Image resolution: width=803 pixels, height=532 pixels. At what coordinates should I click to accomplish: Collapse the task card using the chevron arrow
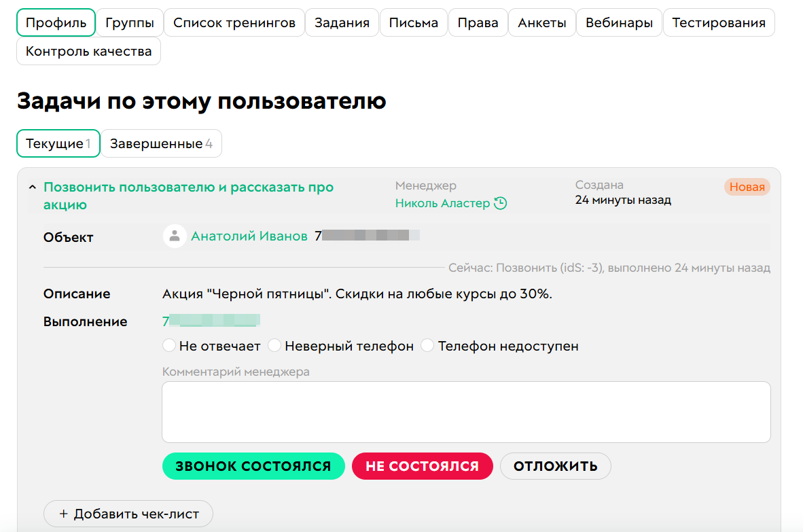(31, 186)
